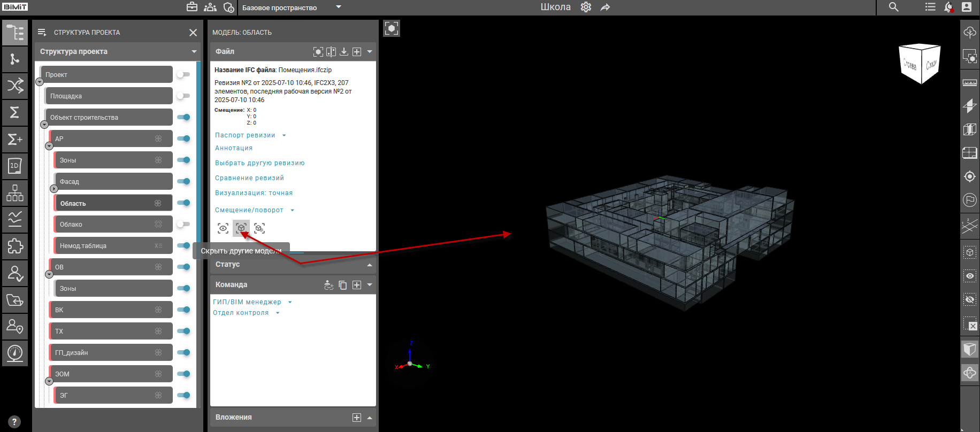Open the user-with-checkmark sidebar icon
Image resolution: width=980 pixels, height=432 pixels.
[15, 273]
